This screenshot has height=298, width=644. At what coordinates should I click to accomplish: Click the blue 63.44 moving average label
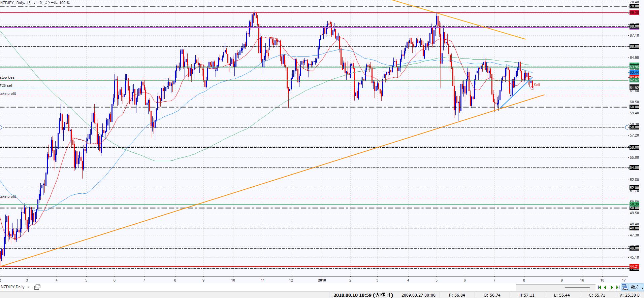coord(634,72)
